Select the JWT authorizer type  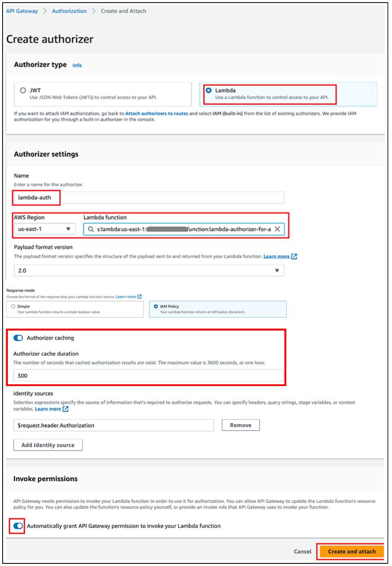(23, 90)
